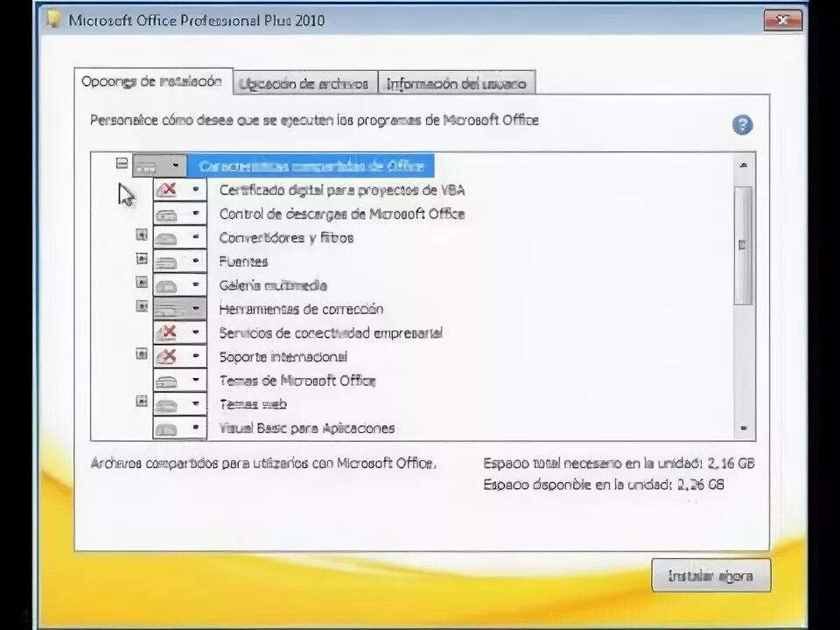Select the Temas web item
This screenshot has height=630, width=840.
(x=253, y=404)
